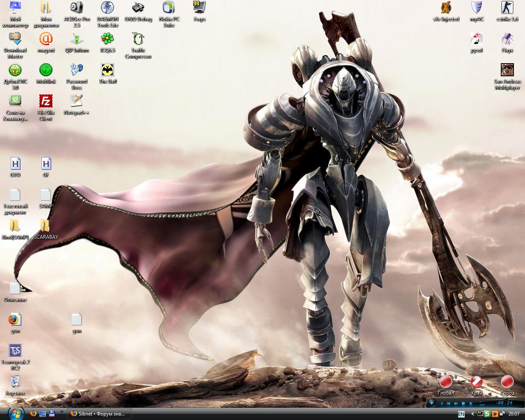Open the pysol card game icon
Viewport: 525px width, 420px height.
[x=477, y=42]
